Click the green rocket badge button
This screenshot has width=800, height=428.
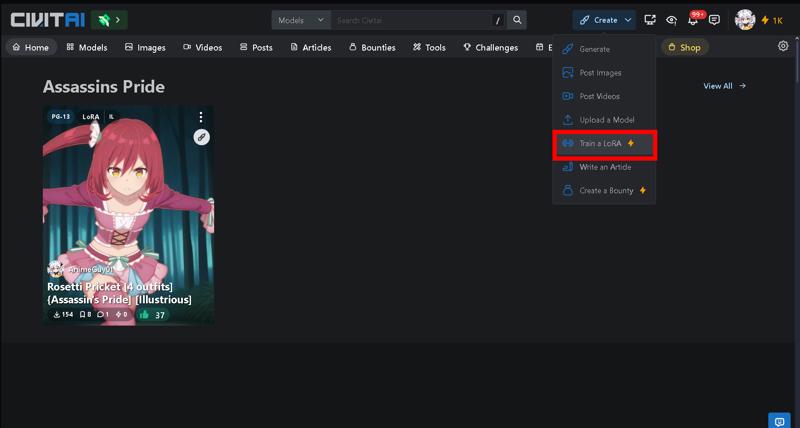click(109, 20)
